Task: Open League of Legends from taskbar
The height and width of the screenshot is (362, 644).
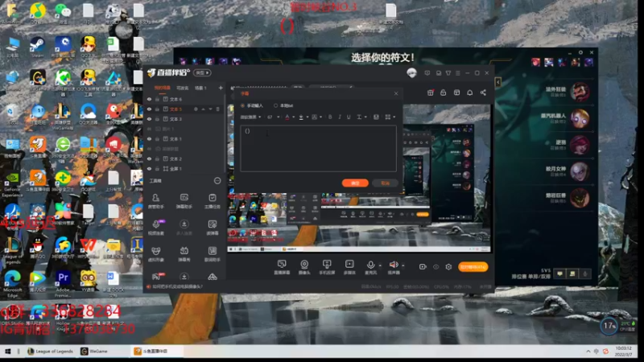Action: coord(50,352)
